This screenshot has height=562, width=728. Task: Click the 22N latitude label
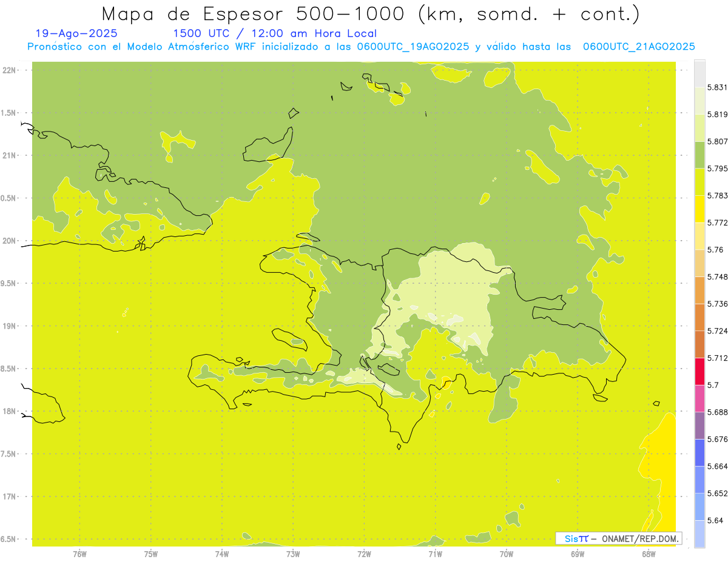tap(9, 70)
